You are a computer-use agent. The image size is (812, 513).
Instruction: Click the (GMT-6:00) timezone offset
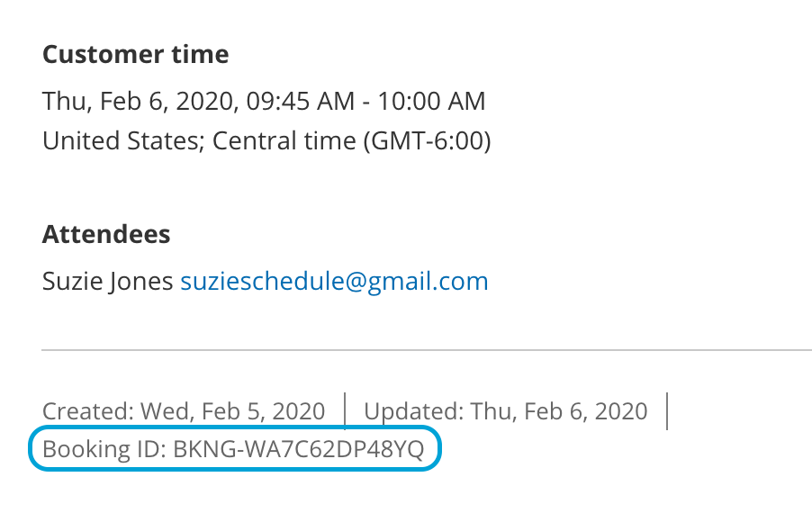(x=426, y=141)
